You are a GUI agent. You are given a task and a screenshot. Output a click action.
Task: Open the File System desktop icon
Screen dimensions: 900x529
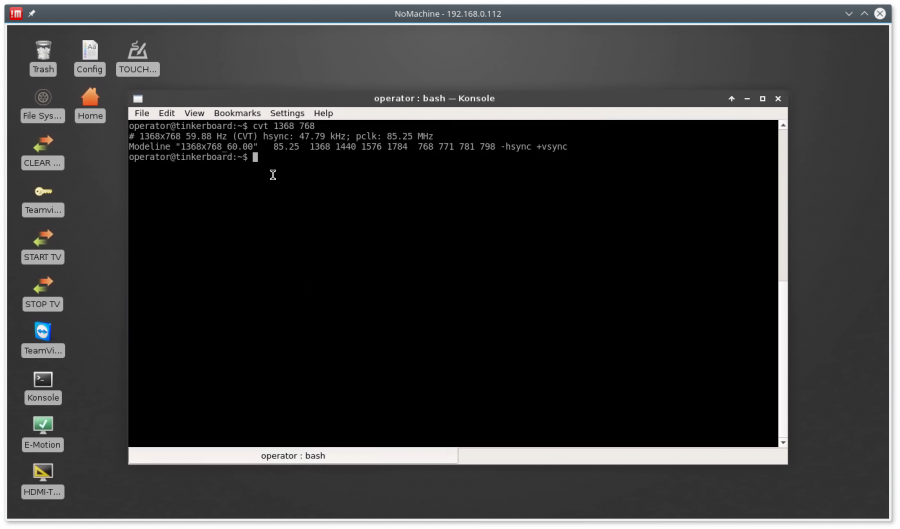click(43, 97)
